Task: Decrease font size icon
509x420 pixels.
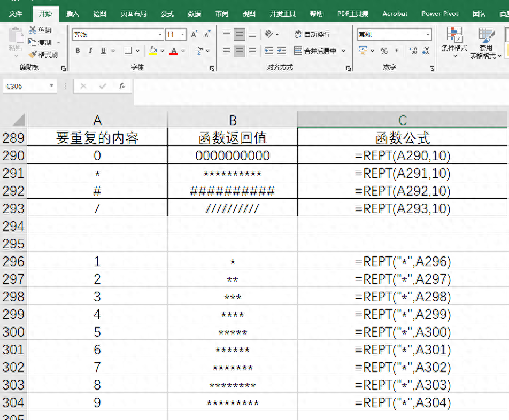Action: pyautogui.click(x=207, y=34)
